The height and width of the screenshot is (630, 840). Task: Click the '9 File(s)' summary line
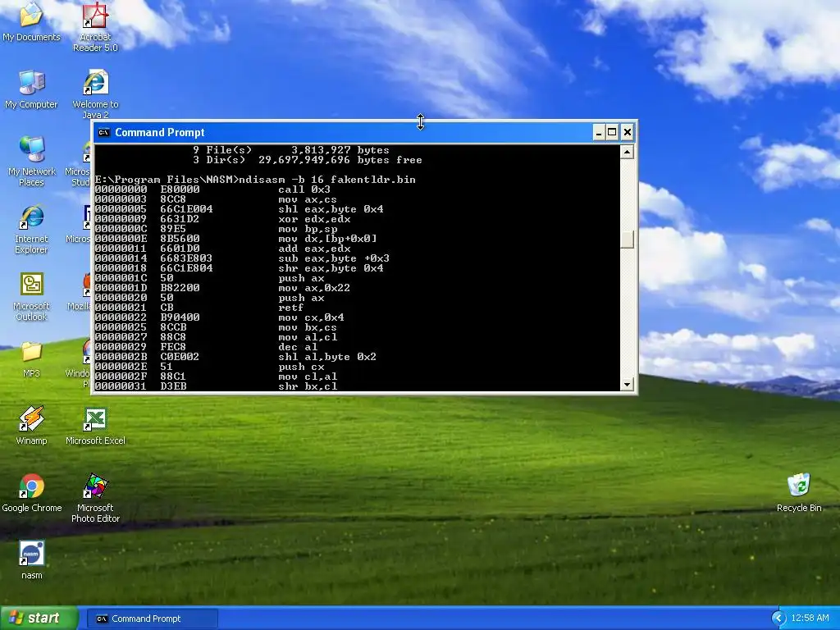291,150
